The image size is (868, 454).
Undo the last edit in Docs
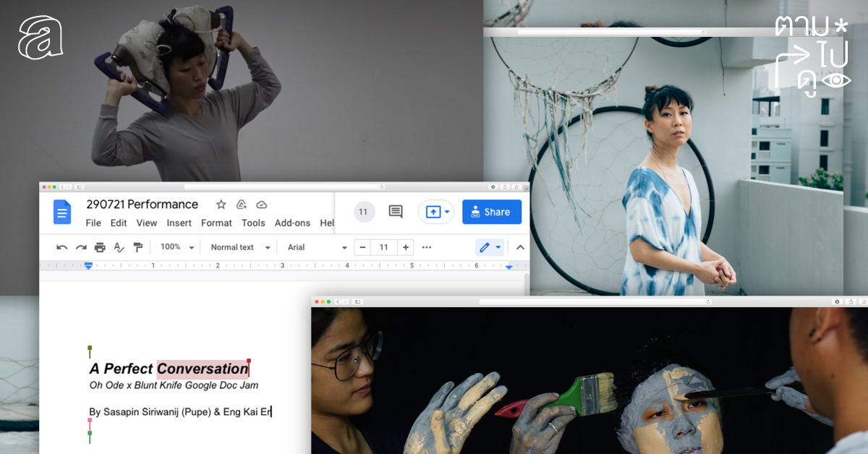[x=62, y=247]
